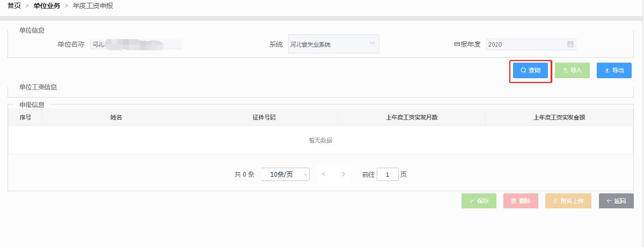Go to the previous page arrow
Viewport: 644px width, 248px height.
[x=324, y=174]
